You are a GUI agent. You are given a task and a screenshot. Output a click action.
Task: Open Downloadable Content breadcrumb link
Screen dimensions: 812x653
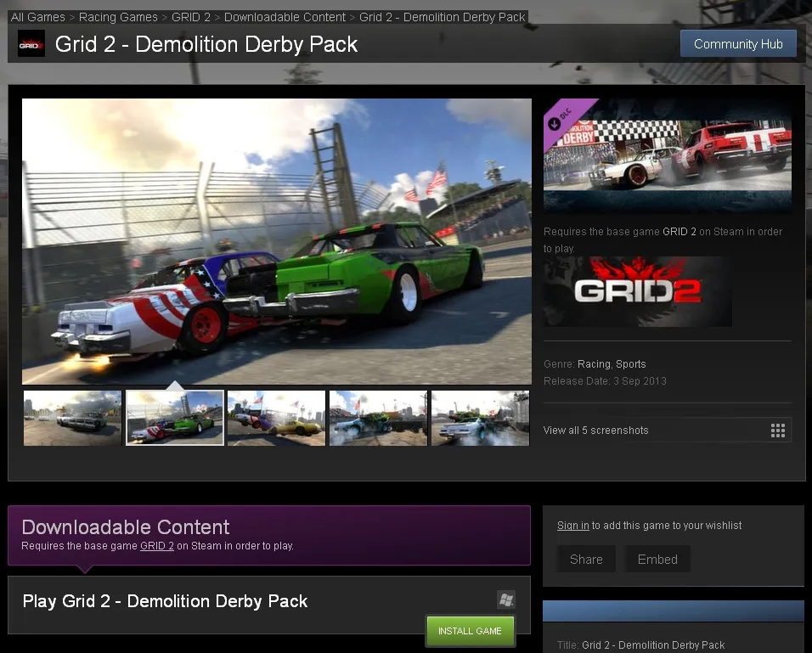[285, 17]
